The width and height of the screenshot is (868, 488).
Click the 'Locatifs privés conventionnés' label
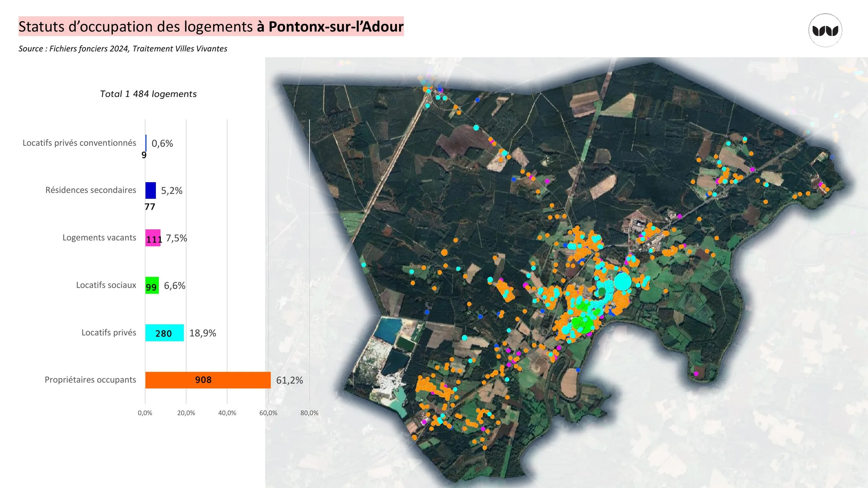pyautogui.click(x=79, y=143)
